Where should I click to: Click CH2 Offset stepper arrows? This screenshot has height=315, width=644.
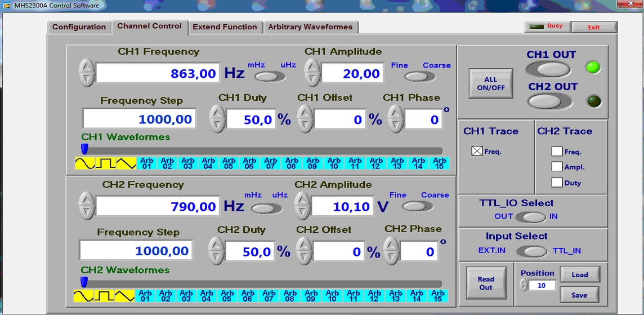tap(303, 250)
